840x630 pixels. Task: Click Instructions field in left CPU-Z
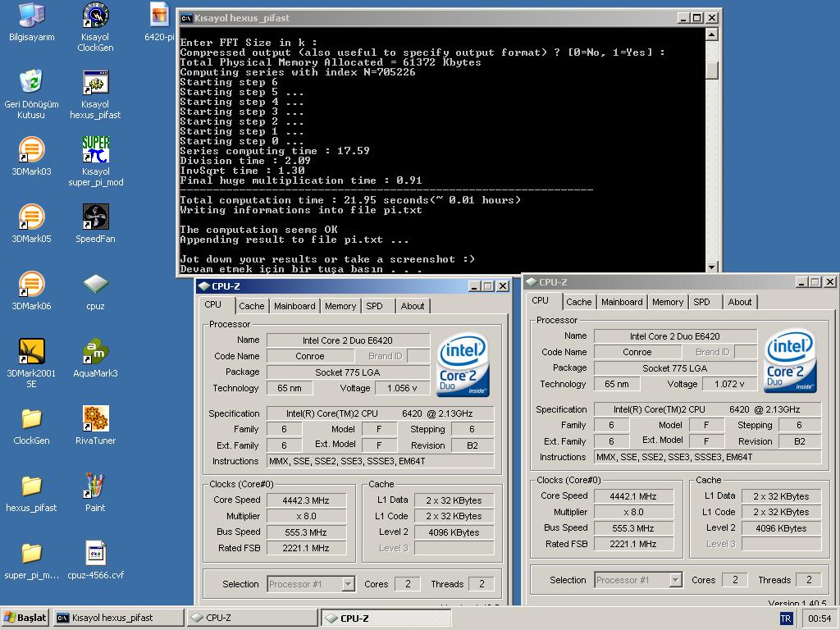[x=381, y=461]
